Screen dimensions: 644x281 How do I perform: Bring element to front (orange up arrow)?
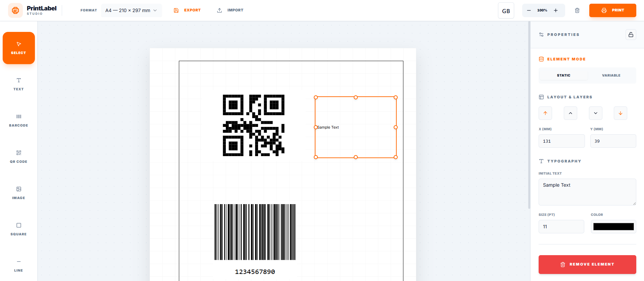(x=545, y=113)
